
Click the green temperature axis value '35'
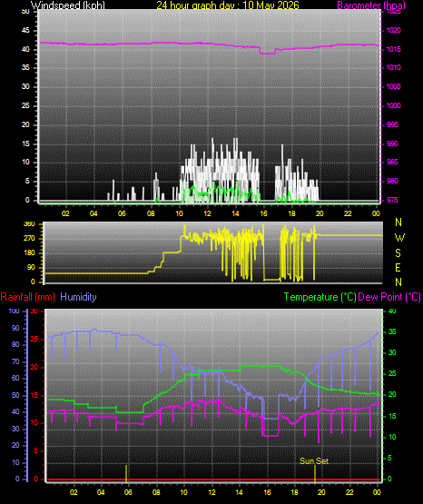(392, 332)
